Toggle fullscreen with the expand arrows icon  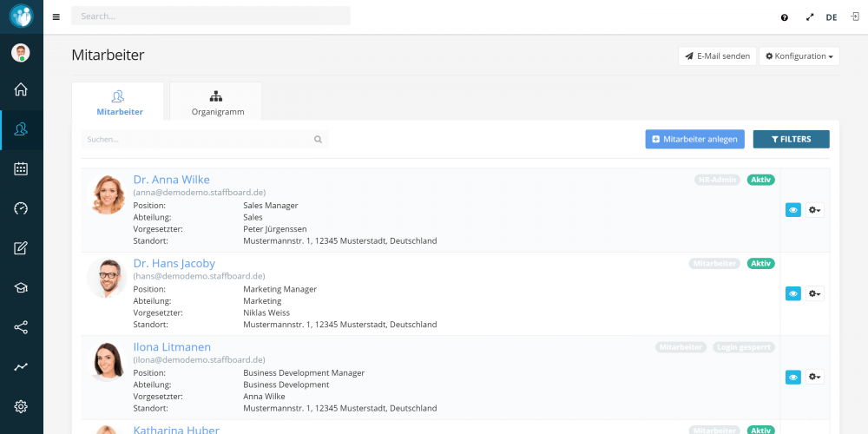point(810,17)
